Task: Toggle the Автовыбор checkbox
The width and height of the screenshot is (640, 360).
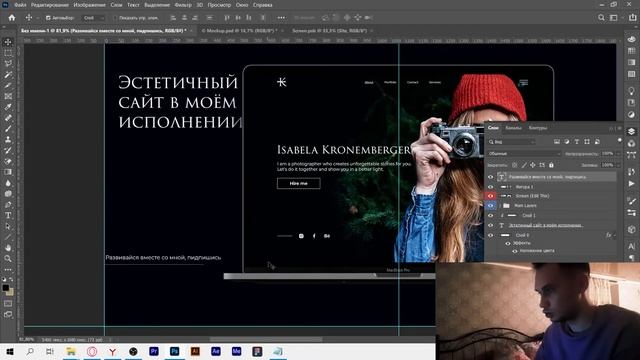Action: [48, 18]
